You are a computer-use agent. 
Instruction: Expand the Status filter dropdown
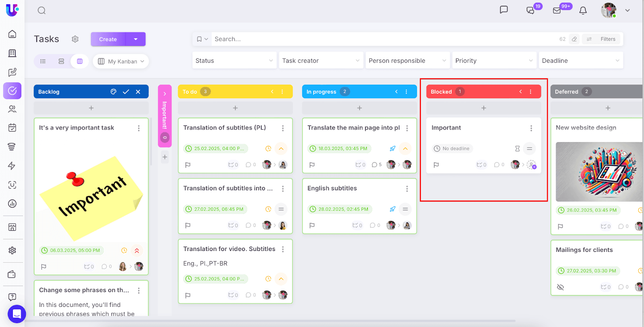coord(234,61)
